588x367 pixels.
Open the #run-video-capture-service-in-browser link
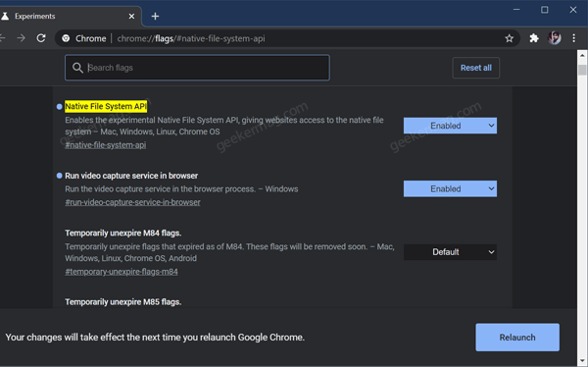coord(132,202)
